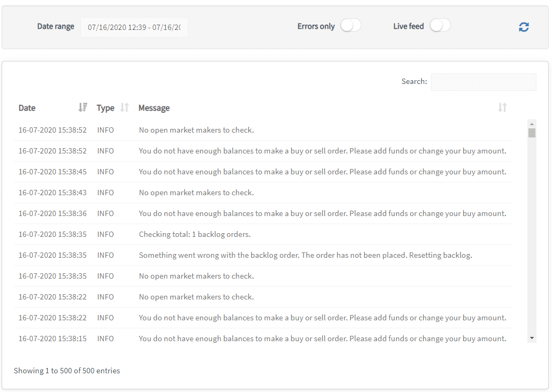The width and height of the screenshot is (552, 392).
Task: Turn on the Live feed switch
Action: [440, 26]
